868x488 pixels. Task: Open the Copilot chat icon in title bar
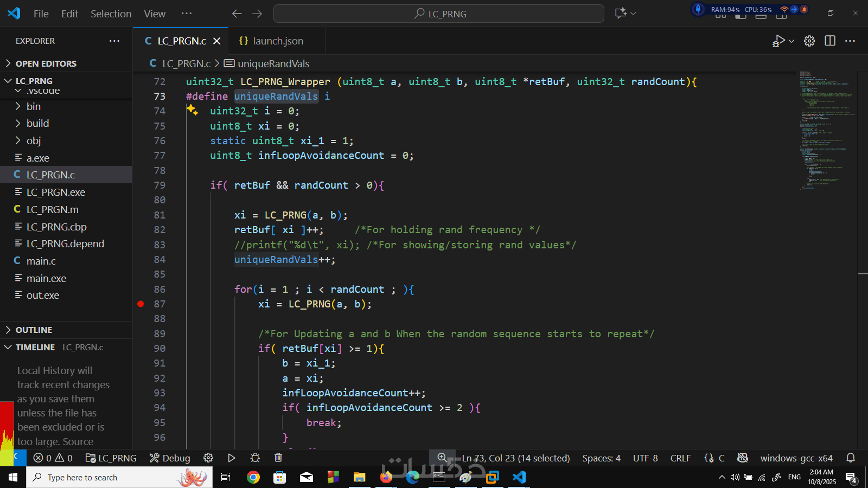[621, 14]
